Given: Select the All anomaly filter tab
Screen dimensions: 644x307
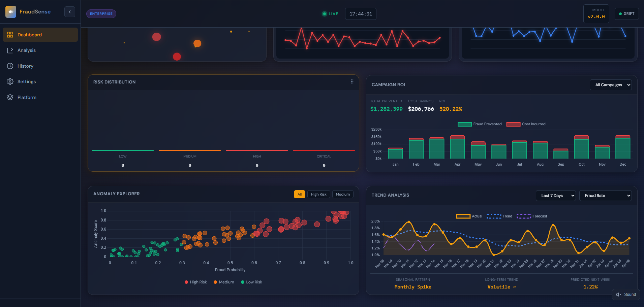Looking at the screenshot, I should pos(300,194).
